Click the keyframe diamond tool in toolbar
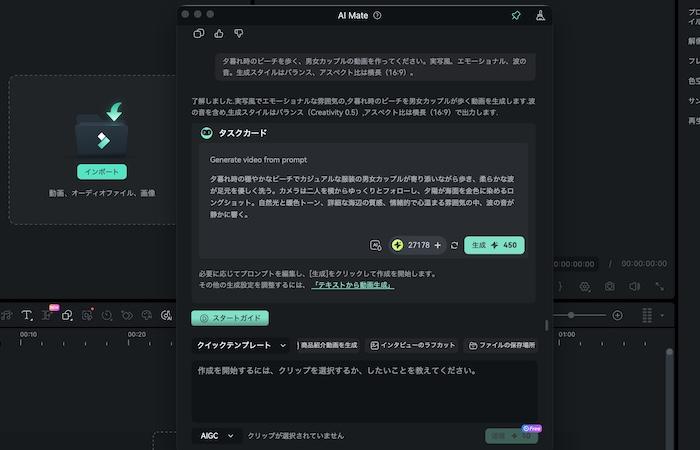The height and width of the screenshot is (450, 700). (127, 315)
